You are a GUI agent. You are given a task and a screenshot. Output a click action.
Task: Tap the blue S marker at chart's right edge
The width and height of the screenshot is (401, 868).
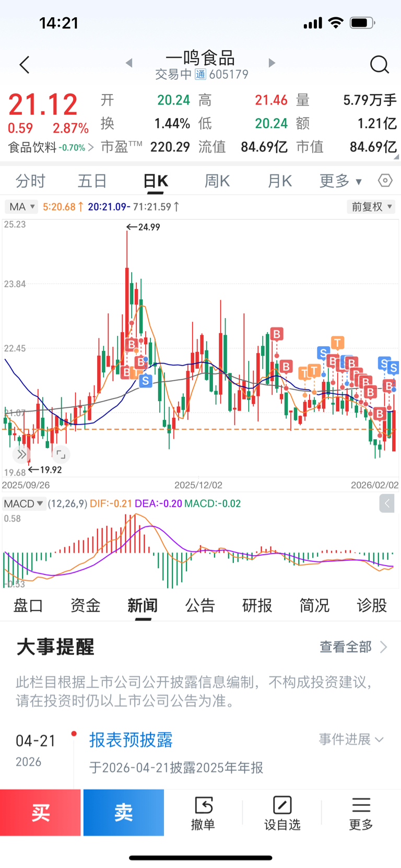point(394,368)
